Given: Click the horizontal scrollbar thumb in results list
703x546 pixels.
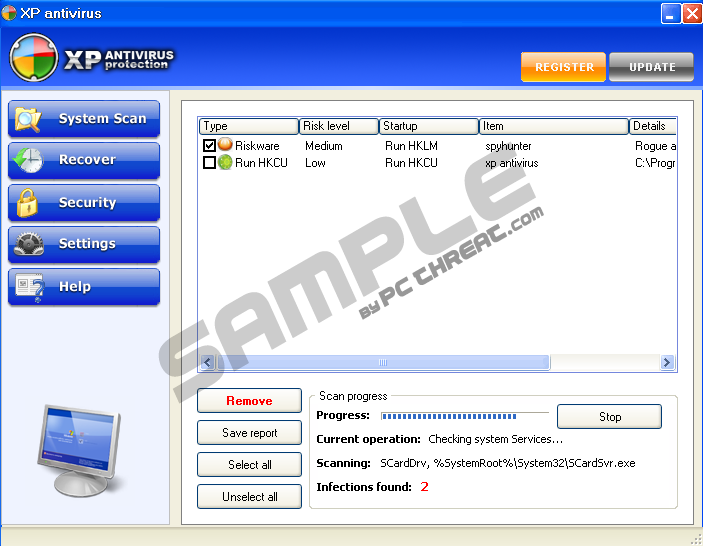Looking at the screenshot, I should tap(383, 362).
